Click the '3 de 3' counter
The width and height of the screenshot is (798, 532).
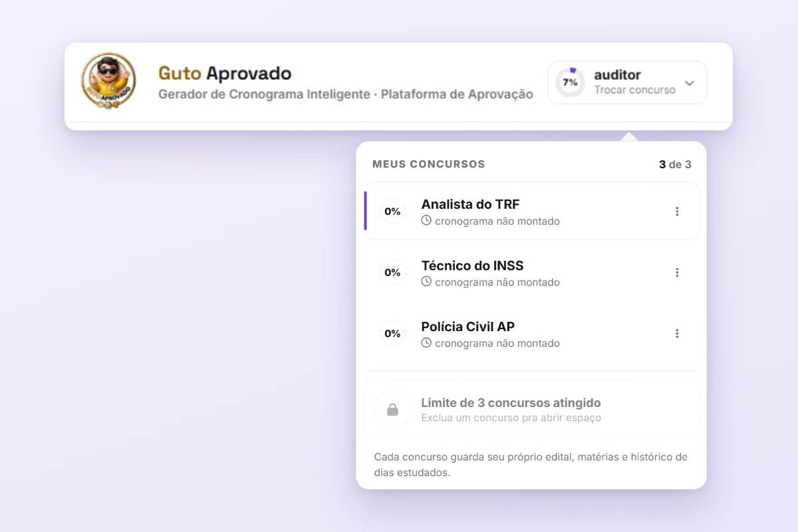coord(675,164)
